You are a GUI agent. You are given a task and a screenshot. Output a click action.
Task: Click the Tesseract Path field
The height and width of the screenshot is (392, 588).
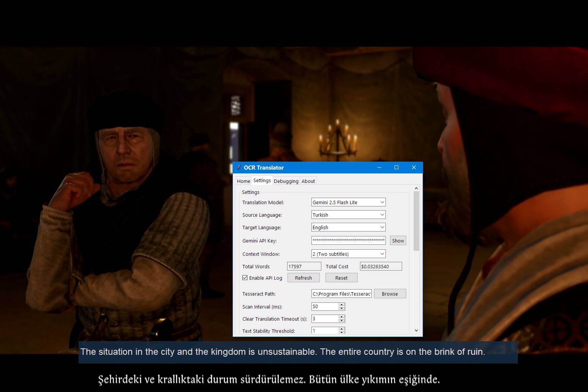(x=341, y=294)
